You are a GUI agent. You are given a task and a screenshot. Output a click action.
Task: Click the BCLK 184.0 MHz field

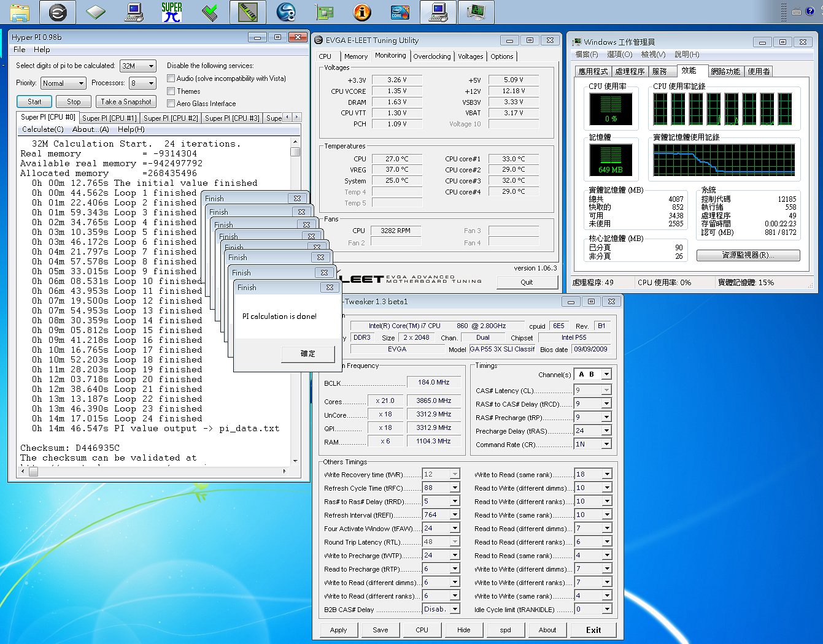[x=434, y=382]
